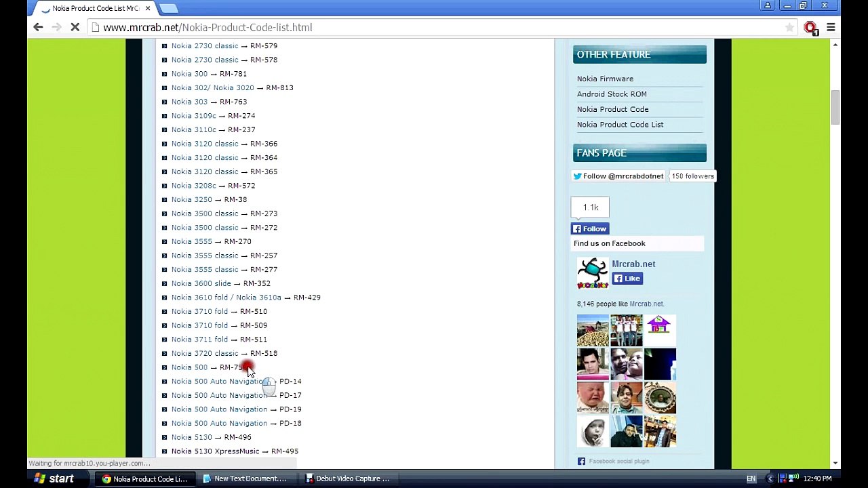Screen dimensions: 868x488
Task: Open the Nokia 3720 classic link
Action: [x=205, y=353]
